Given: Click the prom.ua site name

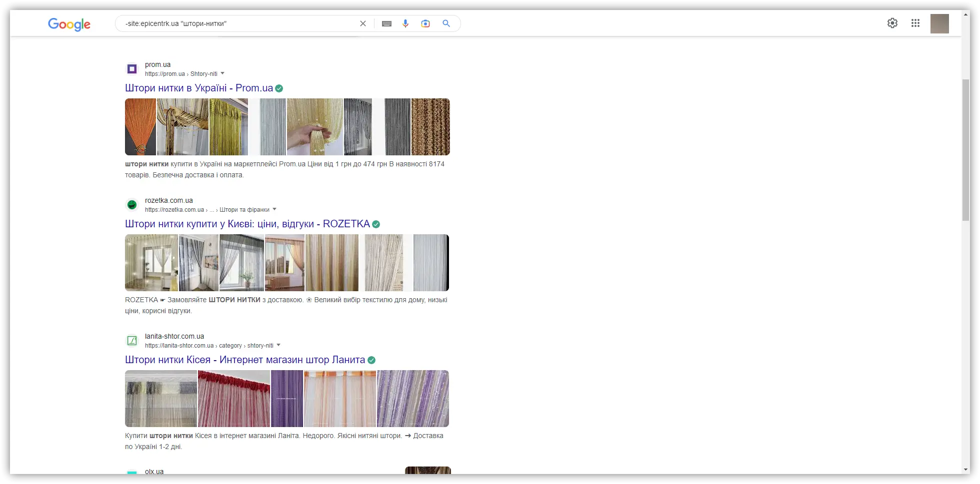Looking at the screenshot, I should [157, 64].
